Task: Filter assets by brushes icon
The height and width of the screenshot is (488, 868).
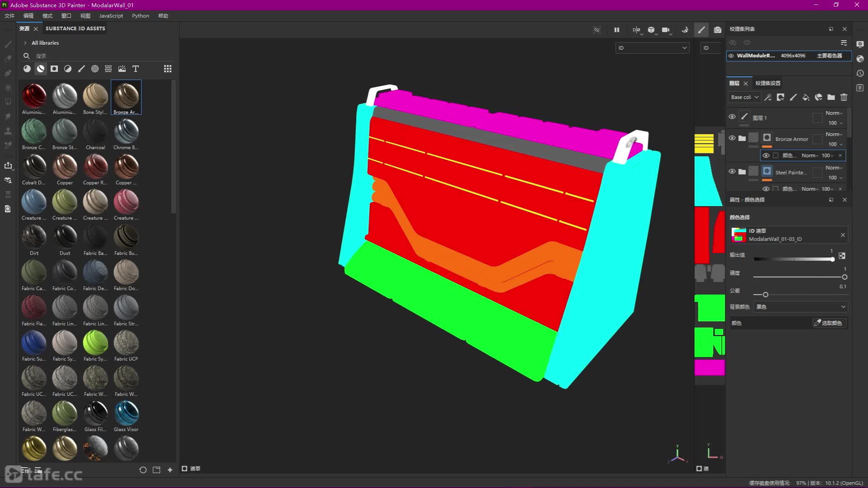Action: [x=81, y=69]
